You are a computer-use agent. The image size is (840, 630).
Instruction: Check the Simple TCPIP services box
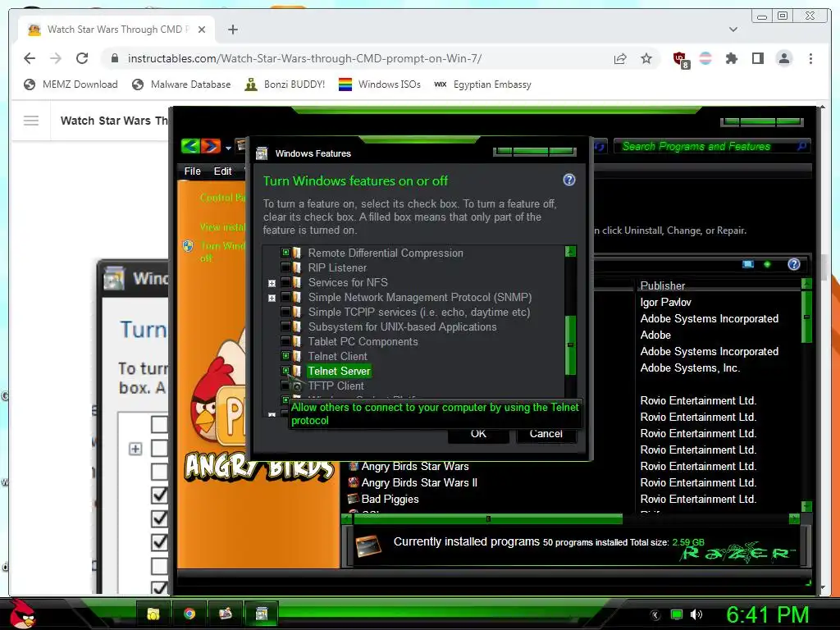(x=285, y=311)
